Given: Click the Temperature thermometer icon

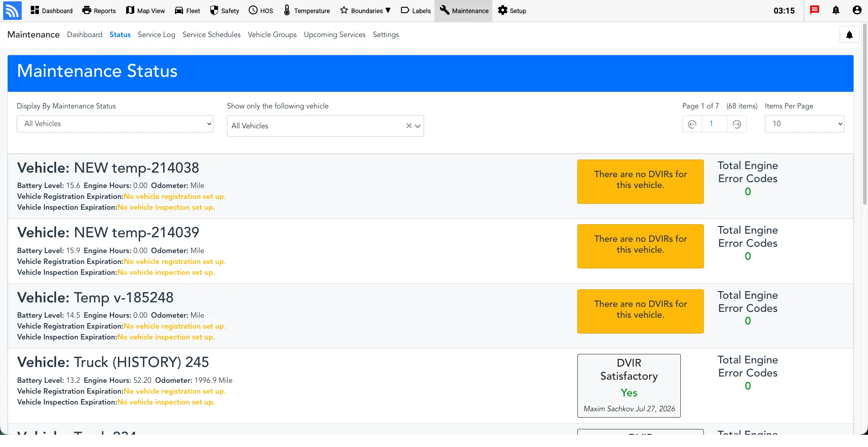Looking at the screenshot, I should 287,10.
